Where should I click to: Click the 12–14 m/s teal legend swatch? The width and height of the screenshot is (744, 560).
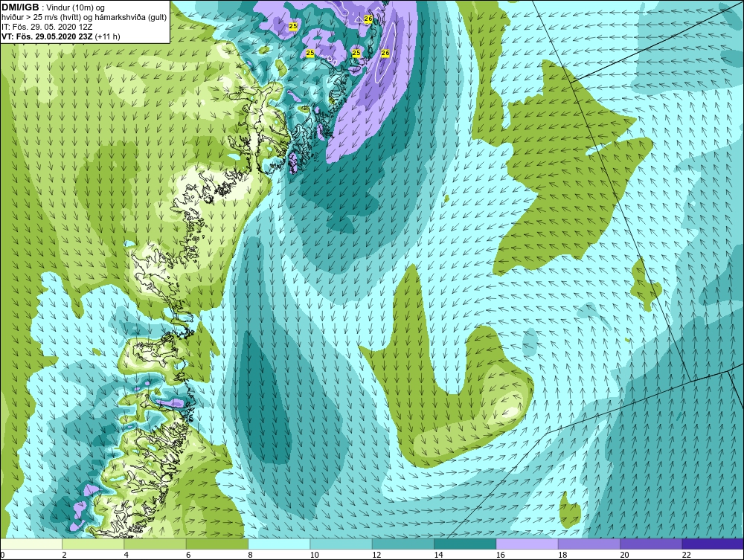point(403,544)
